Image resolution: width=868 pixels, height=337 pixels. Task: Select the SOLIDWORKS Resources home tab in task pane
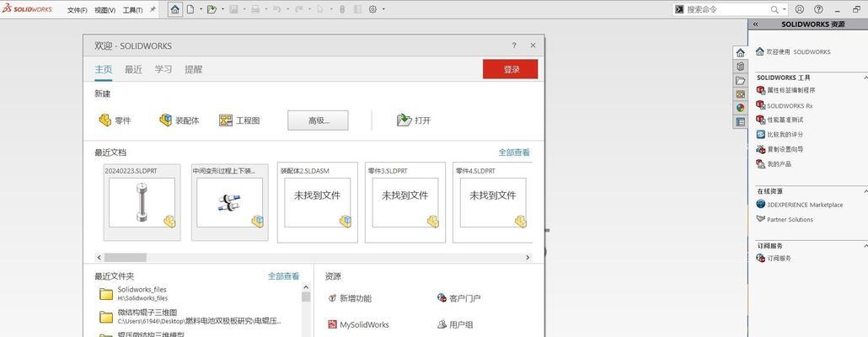pos(740,52)
